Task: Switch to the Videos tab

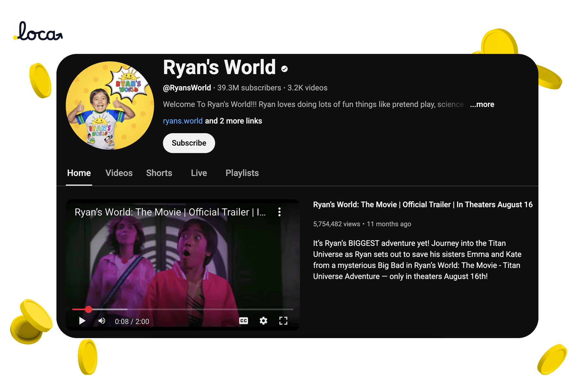Action: pos(119,173)
